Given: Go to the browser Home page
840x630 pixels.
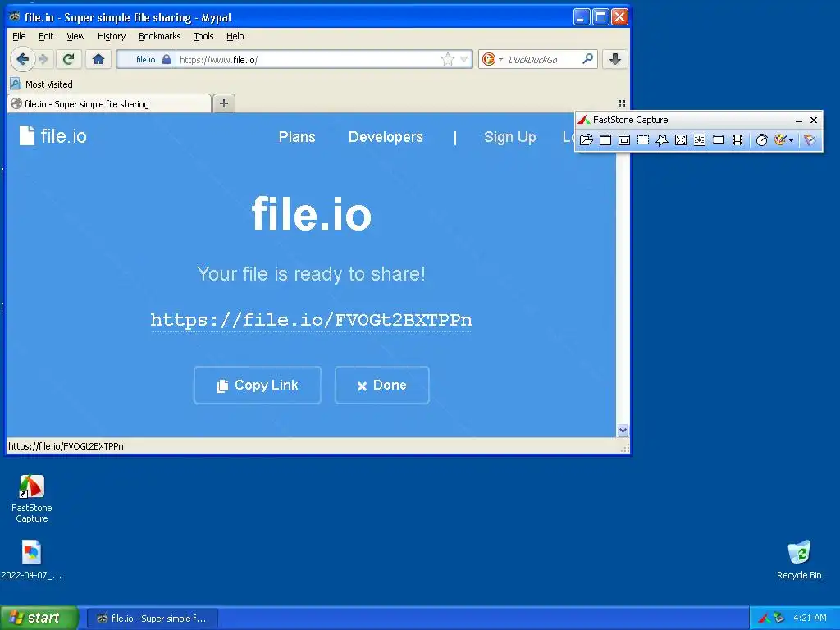Looking at the screenshot, I should click(98, 59).
